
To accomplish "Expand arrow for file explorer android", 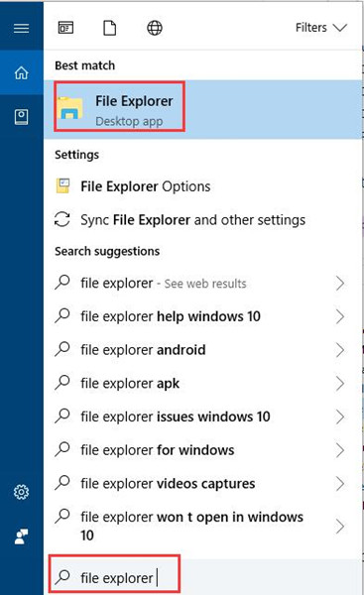I will 340,350.
